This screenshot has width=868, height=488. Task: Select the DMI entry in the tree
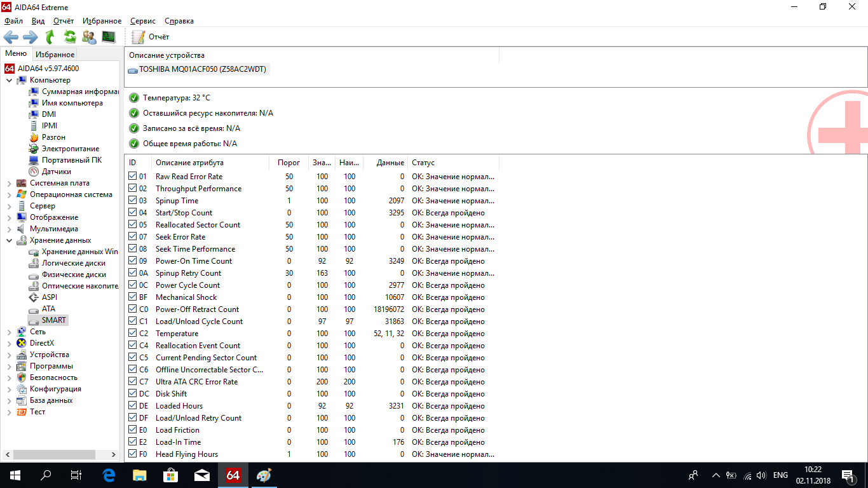pyautogui.click(x=43, y=114)
